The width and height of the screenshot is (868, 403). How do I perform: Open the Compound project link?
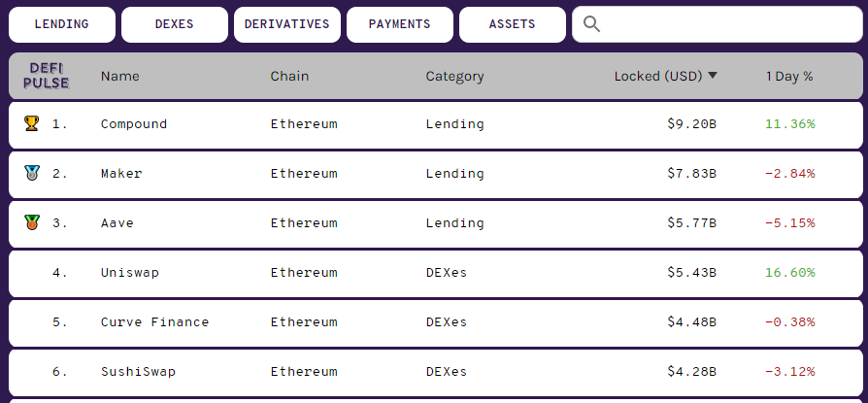coord(133,124)
